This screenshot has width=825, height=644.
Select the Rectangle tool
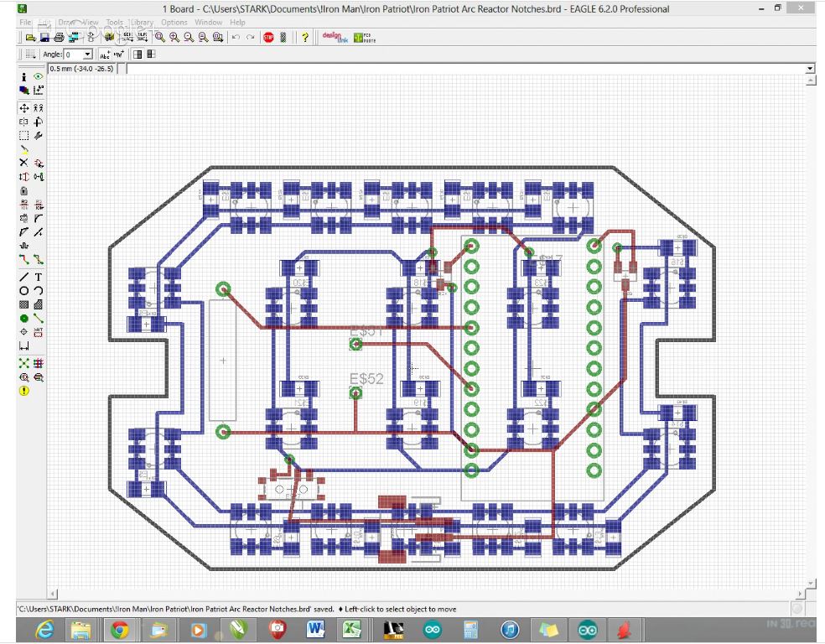[23, 304]
